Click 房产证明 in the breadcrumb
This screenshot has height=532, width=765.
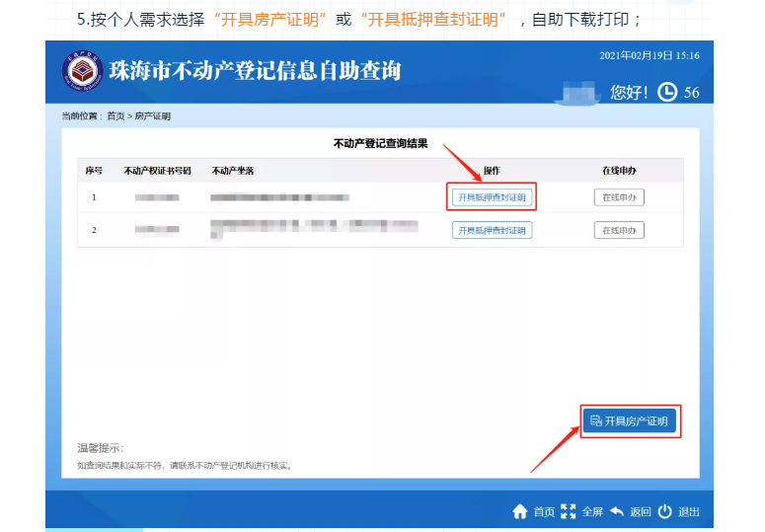point(153,116)
